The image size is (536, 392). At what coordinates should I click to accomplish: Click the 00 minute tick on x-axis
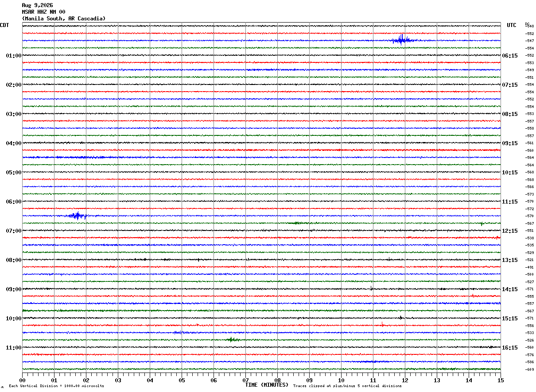click(22, 380)
